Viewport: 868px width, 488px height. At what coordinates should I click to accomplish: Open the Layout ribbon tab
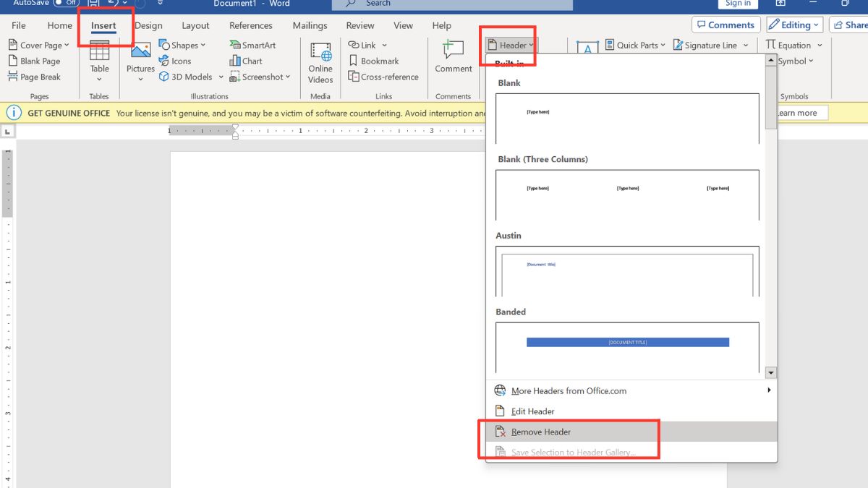[195, 25]
